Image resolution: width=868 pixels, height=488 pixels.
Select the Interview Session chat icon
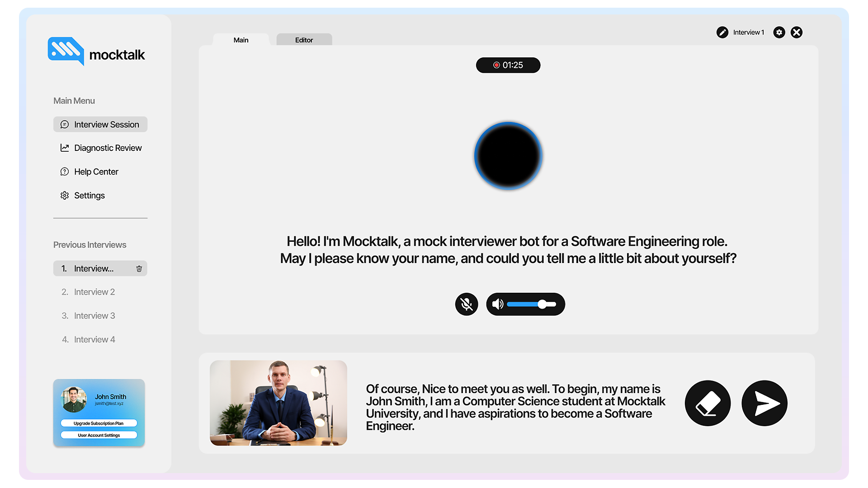click(x=65, y=124)
